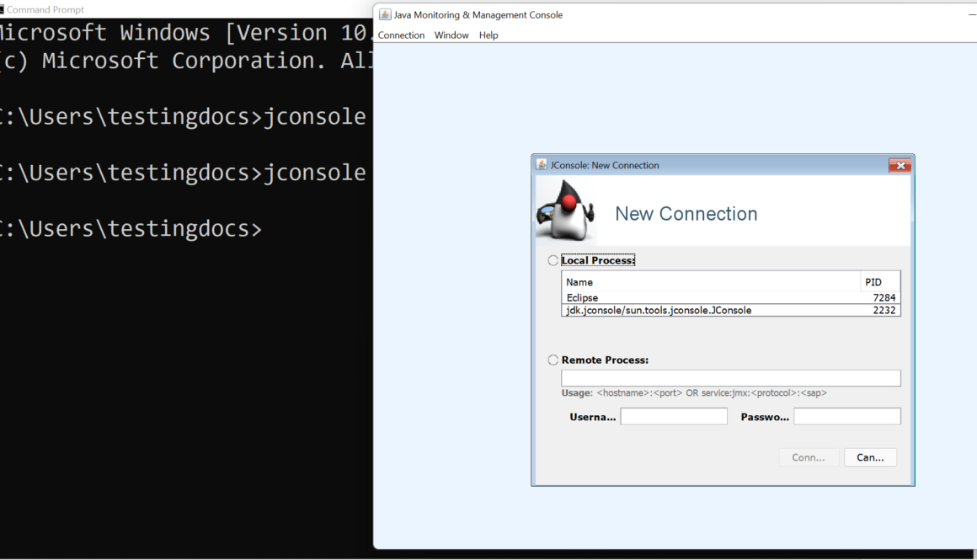The width and height of the screenshot is (977, 560).
Task: Click into the Username text field
Action: click(x=674, y=417)
